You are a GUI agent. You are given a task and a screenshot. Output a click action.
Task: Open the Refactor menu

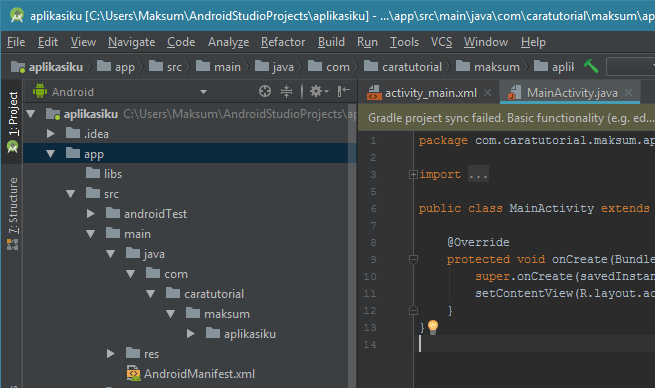coord(283,42)
